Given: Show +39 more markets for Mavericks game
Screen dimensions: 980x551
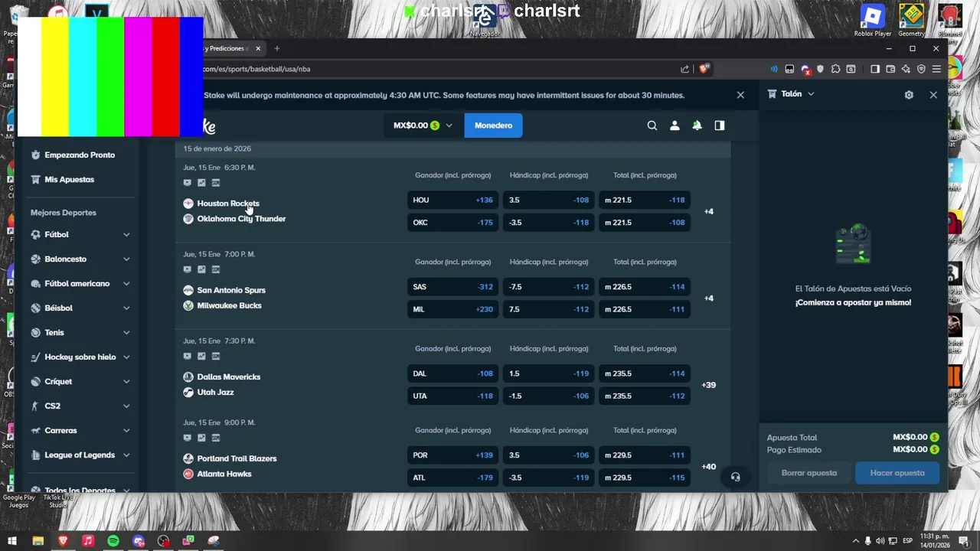Looking at the screenshot, I should point(709,385).
